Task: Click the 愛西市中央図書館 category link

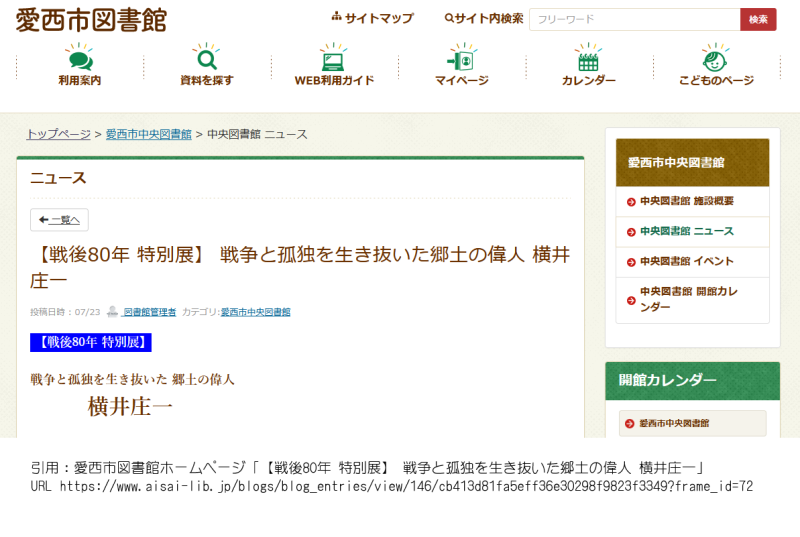Action: [255, 312]
